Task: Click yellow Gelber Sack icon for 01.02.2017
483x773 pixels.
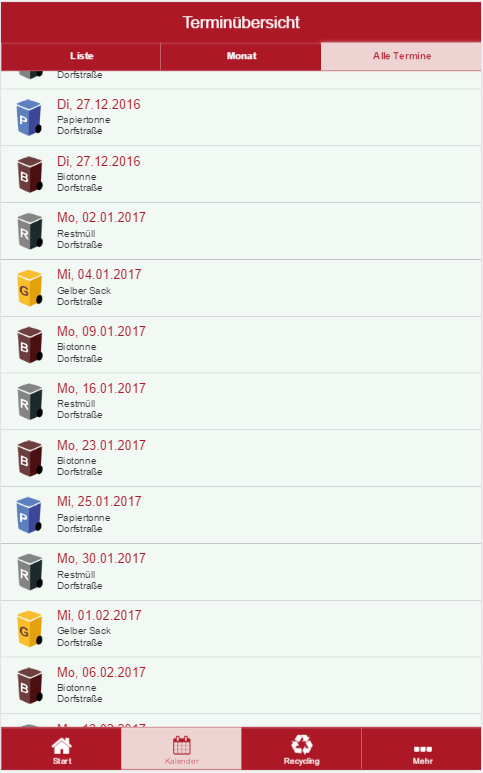Action: 29,629
